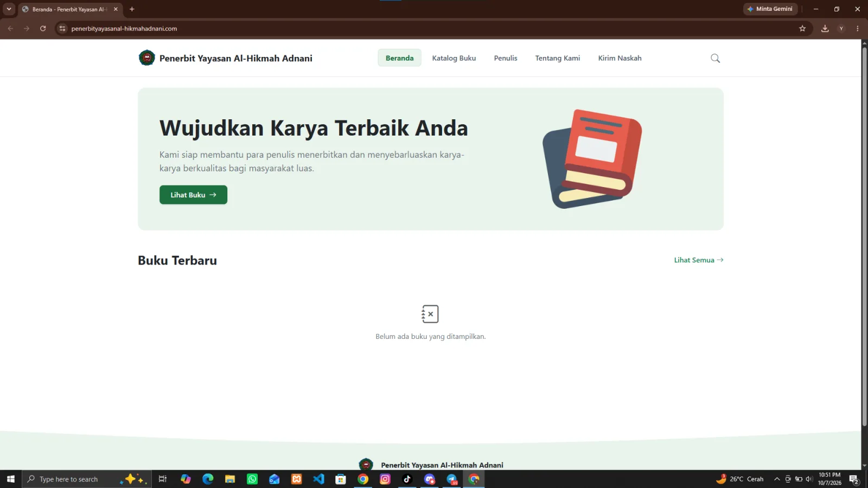
Task: Open TikTok from taskbar
Action: [x=407, y=479]
